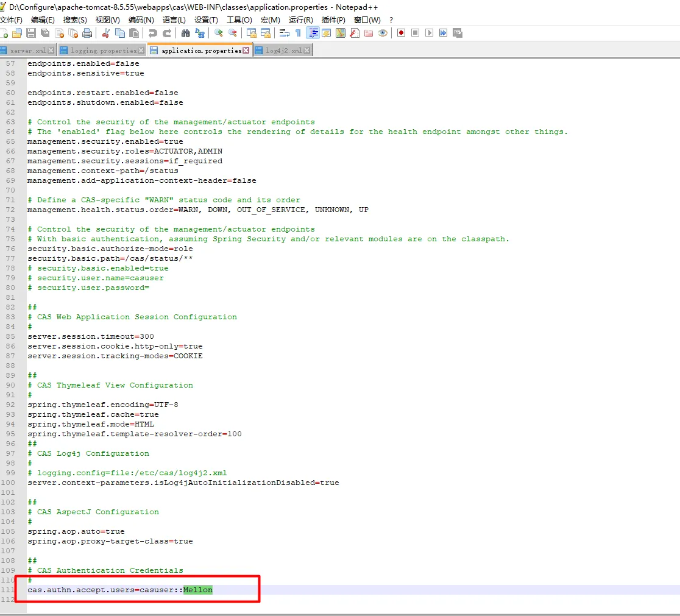Open the Function List panel
This screenshot has height=616, width=680.
pos(355,33)
